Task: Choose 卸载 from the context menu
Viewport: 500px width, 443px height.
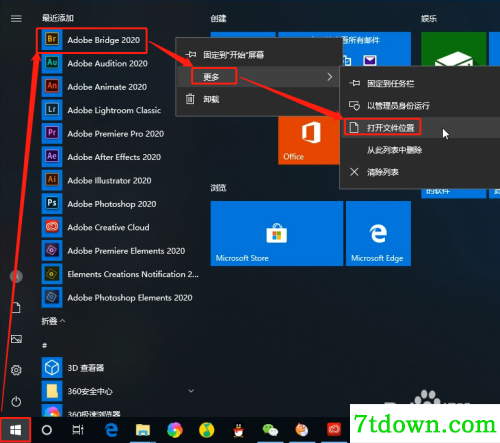Action: [x=259, y=99]
